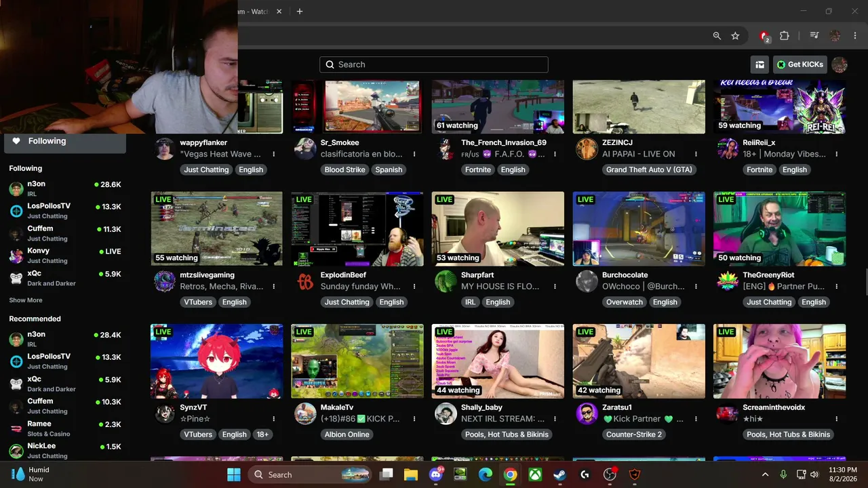
Task: Open options menu for The_French_Invasion_69 stream
Action: [555, 154]
